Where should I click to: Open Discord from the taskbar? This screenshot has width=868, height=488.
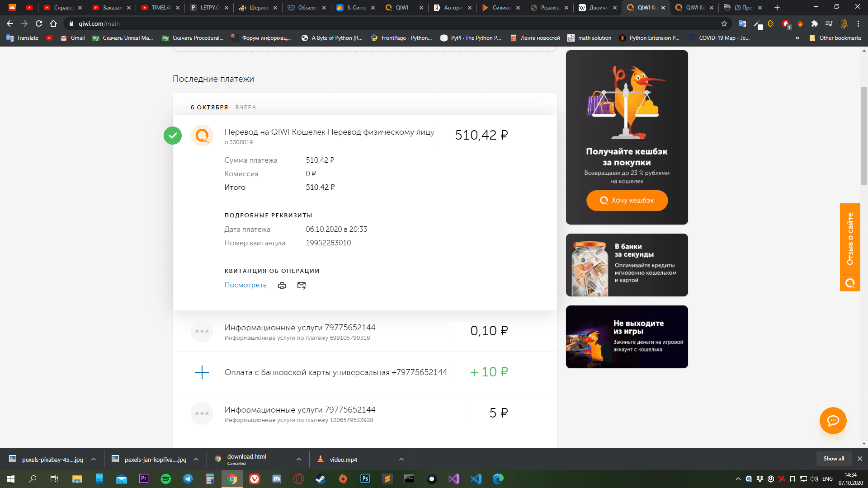[277, 479]
